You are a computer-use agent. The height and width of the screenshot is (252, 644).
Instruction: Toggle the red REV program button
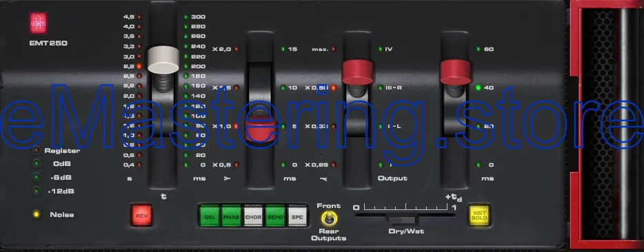pos(142,215)
